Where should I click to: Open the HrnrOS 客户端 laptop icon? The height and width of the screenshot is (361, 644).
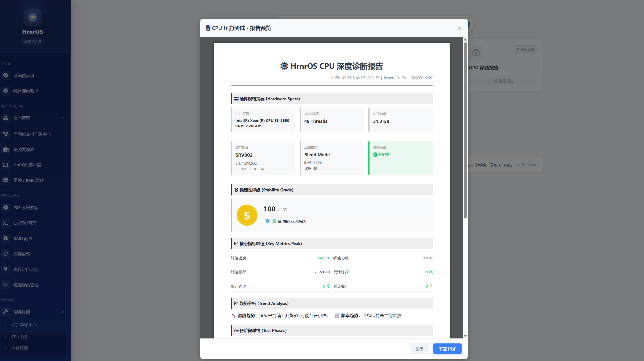(6, 165)
